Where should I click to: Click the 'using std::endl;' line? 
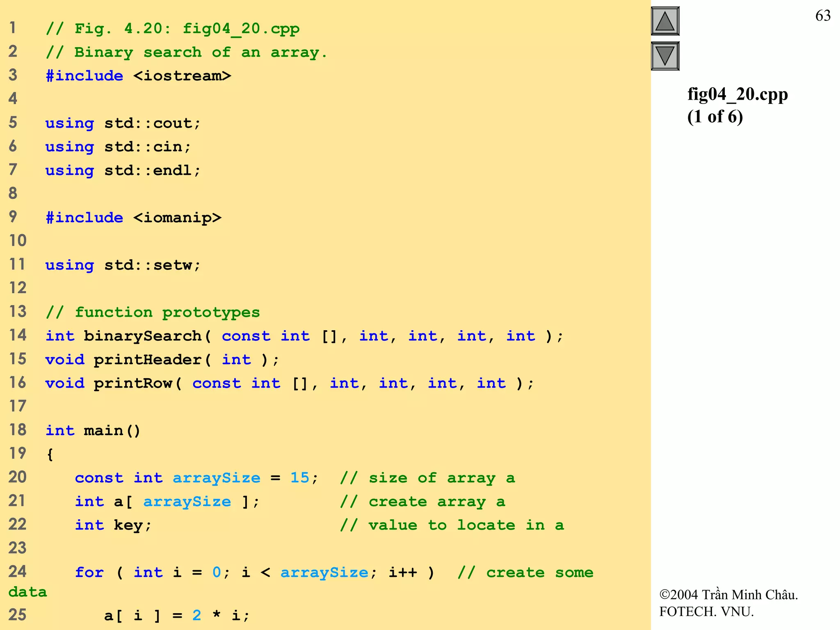123,171
